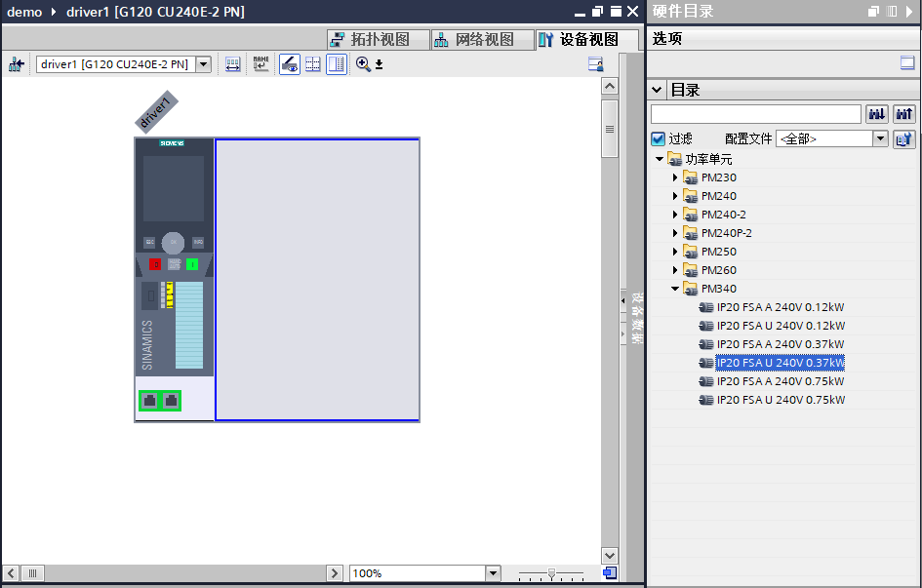Click module icon beside IP20 FSA A 0.75kW

[706, 381]
